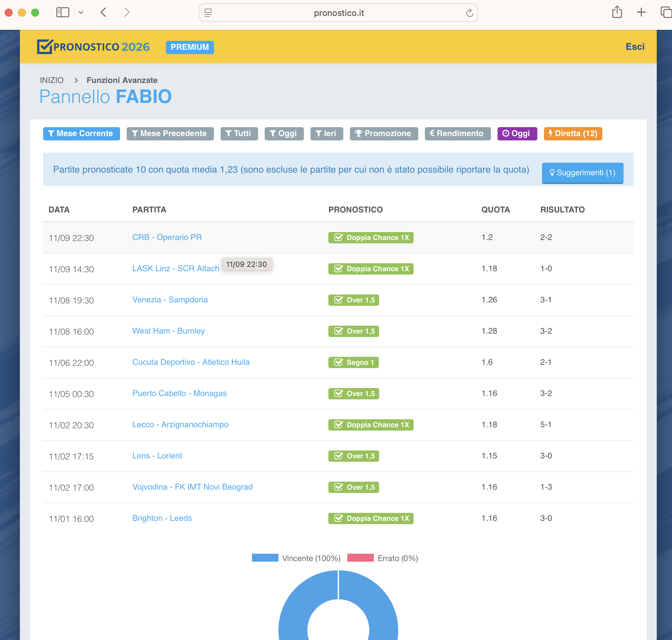This screenshot has height=640, width=672.
Task: Click the pronostico.it address field
Action: pyautogui.click(x=338, y=13)
